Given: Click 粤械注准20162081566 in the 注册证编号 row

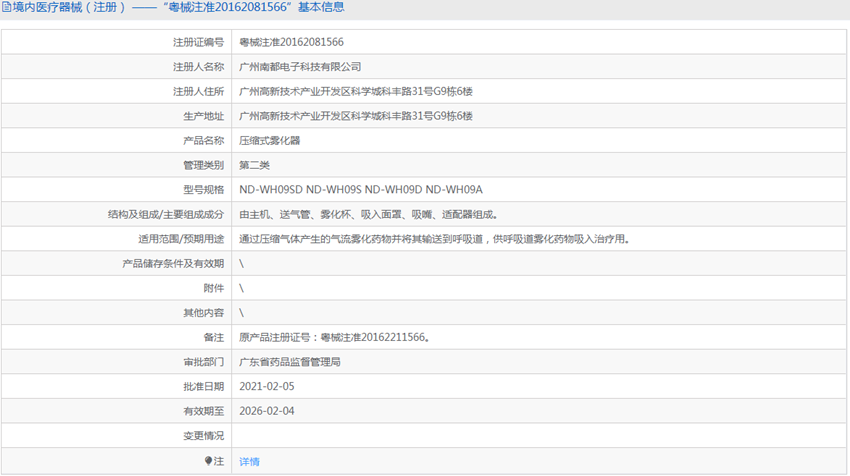Looking at the screenshot, I should tap(291, 42).
